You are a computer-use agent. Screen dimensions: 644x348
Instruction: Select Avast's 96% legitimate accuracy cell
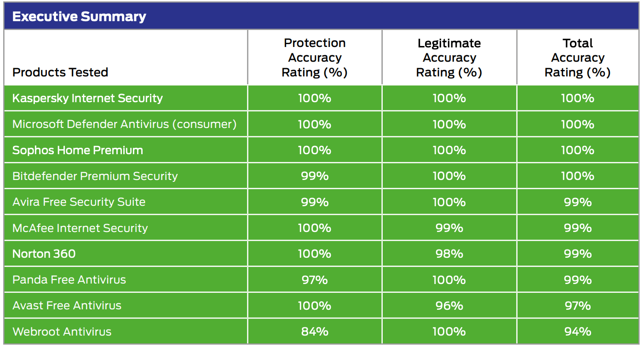[x=449, y=306]
